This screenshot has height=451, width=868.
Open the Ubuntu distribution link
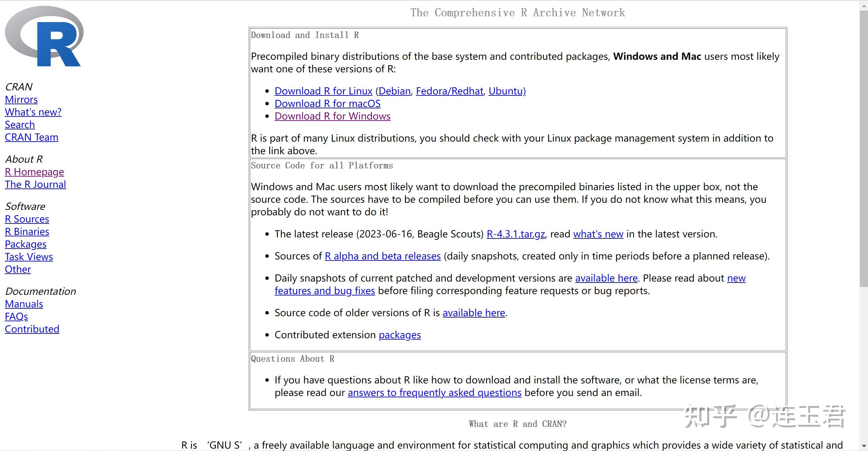click(x=507, y=91)
